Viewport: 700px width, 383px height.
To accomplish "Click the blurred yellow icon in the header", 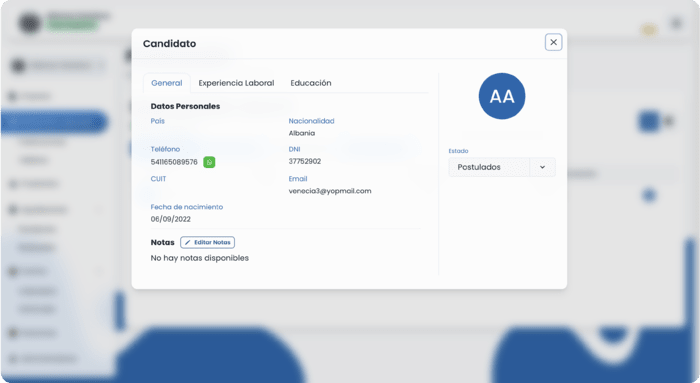I will (x=649, y=30).
